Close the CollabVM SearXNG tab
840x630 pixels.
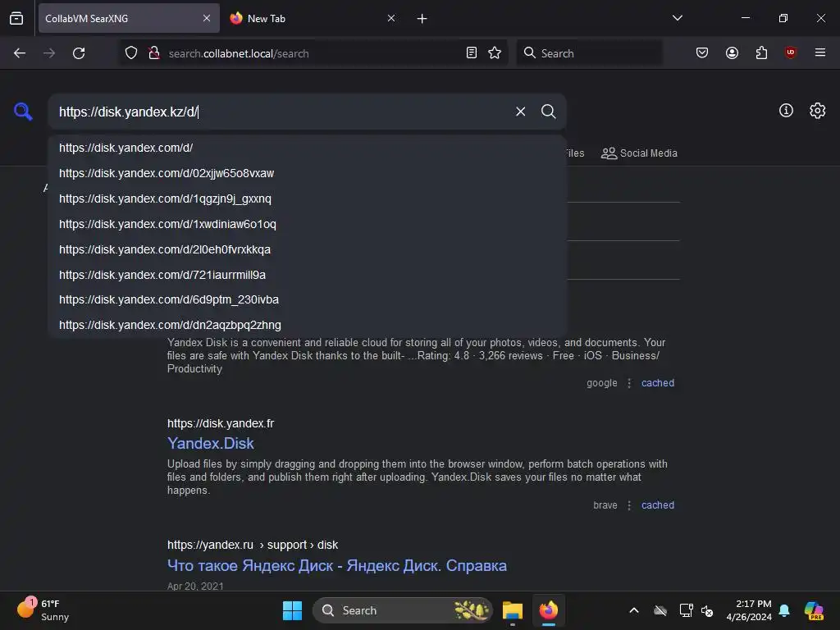pos(206,18)
